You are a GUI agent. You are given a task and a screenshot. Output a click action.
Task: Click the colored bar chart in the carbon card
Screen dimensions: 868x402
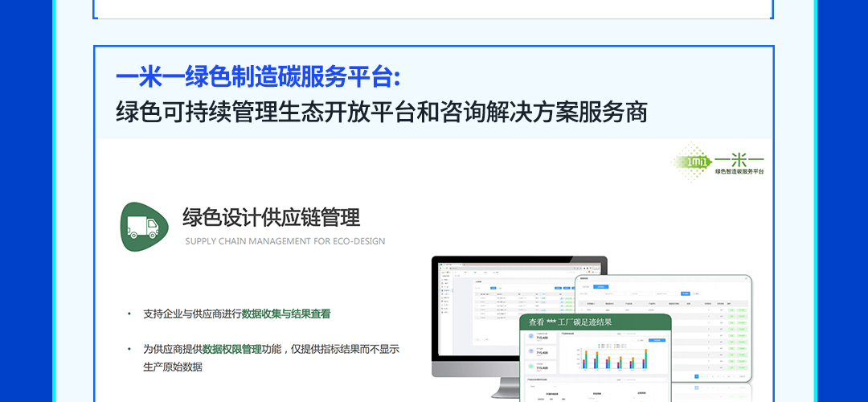tap(613, 359)
